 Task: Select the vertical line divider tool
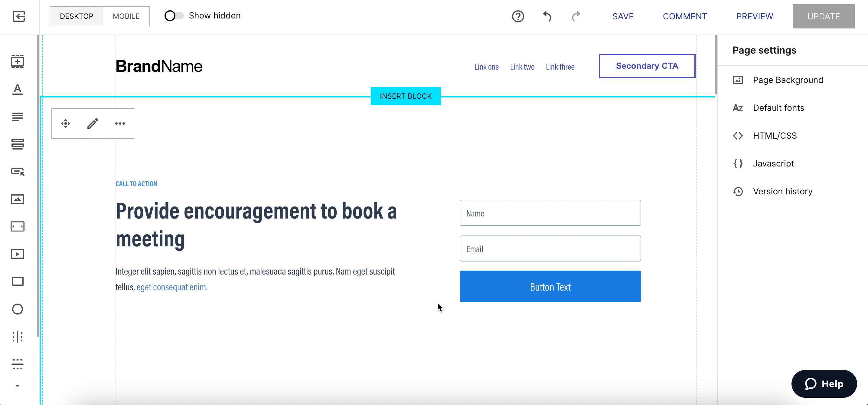18,337
